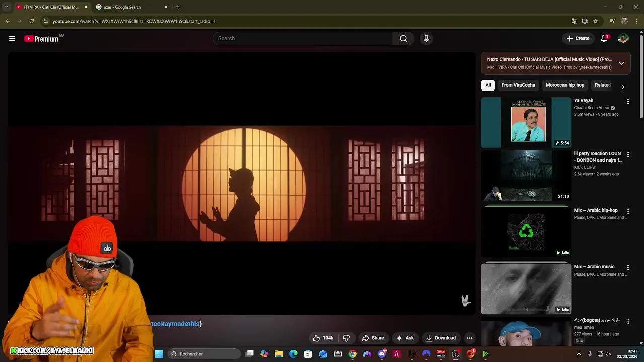This screenshot has width=644, height=362.
Task: Open the YouTube account avatar menu
Action: tap(623, 39)
